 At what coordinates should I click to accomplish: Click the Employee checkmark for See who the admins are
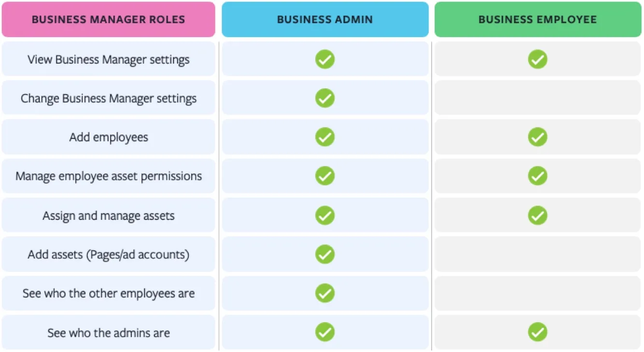pyautogui.click(x=537, y=332)
